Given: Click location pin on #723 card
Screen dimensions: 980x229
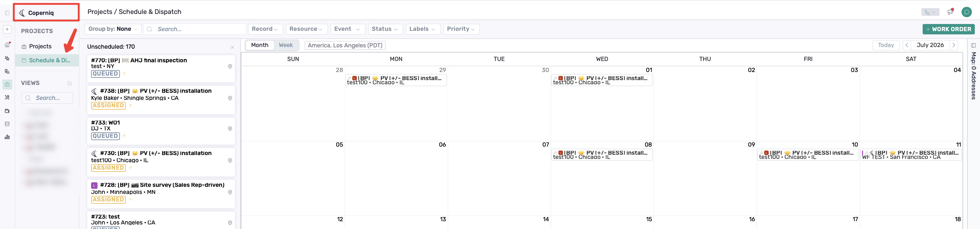Looking at the screenshot, I should (x=230, y=223).
